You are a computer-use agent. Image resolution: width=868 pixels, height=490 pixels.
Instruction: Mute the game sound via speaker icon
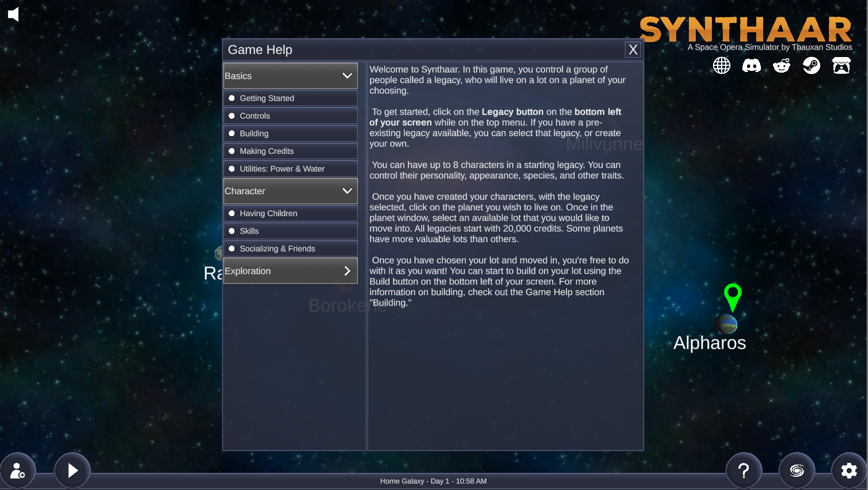(x=14, y=14)
